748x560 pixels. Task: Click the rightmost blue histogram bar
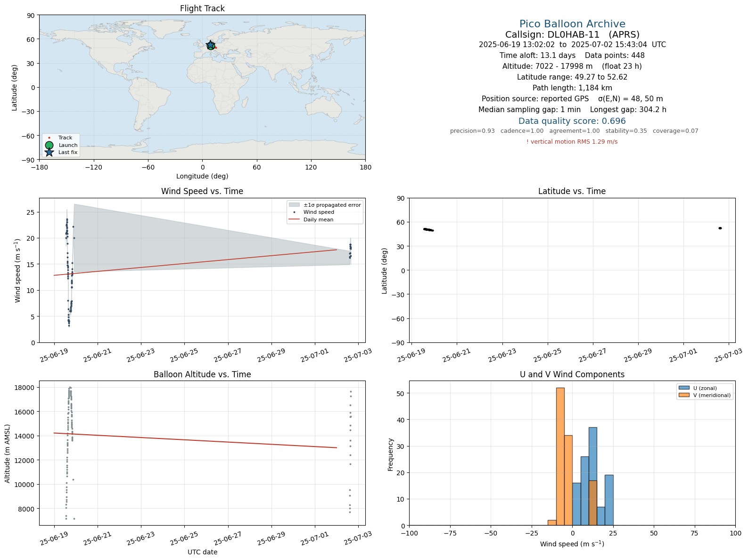point(609,500)
